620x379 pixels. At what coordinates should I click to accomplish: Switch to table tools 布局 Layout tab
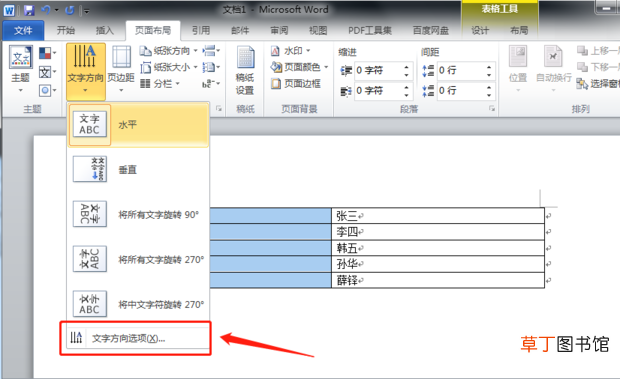(519, 30)
